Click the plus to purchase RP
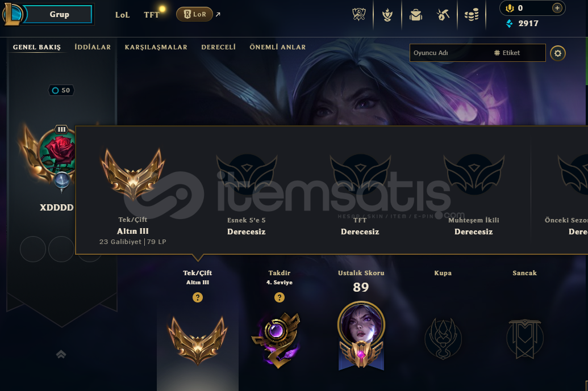588x391 pixels. click(x=557, y=8)
